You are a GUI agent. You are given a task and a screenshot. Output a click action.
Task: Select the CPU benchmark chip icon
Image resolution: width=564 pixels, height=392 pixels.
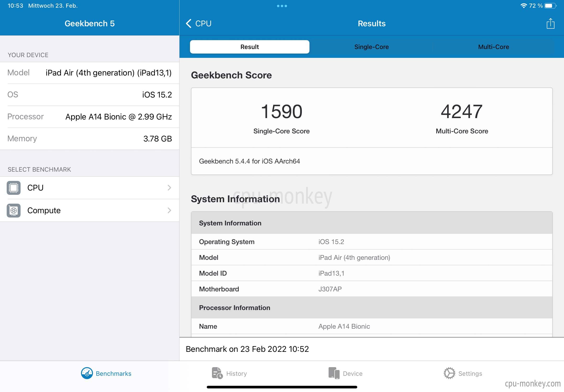coord(14,188)
